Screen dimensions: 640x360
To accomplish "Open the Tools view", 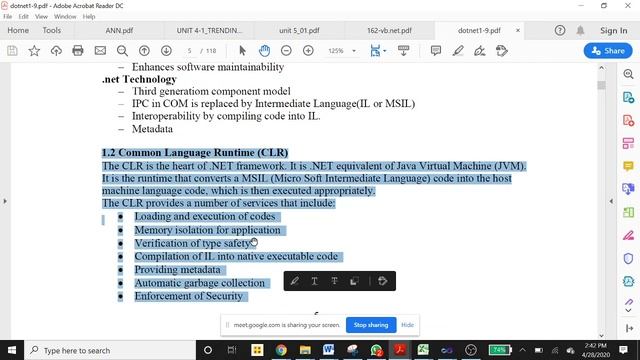I will click(x=51, y=30).
